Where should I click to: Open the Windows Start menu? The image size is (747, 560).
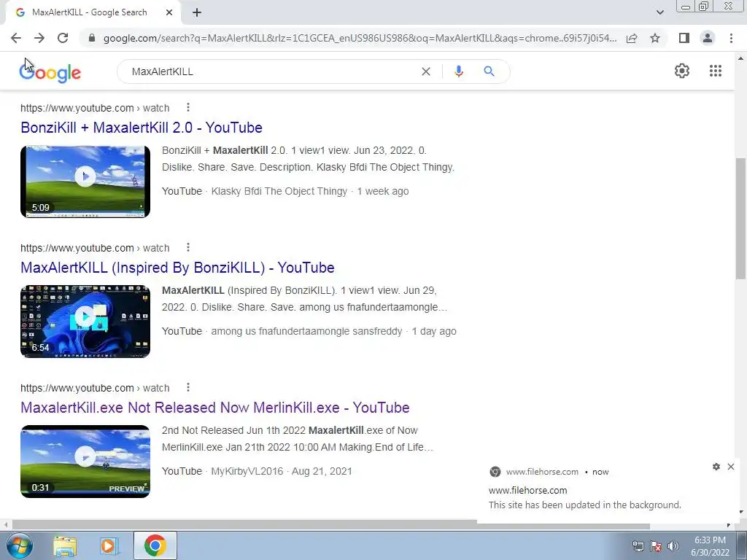point(19,545)
